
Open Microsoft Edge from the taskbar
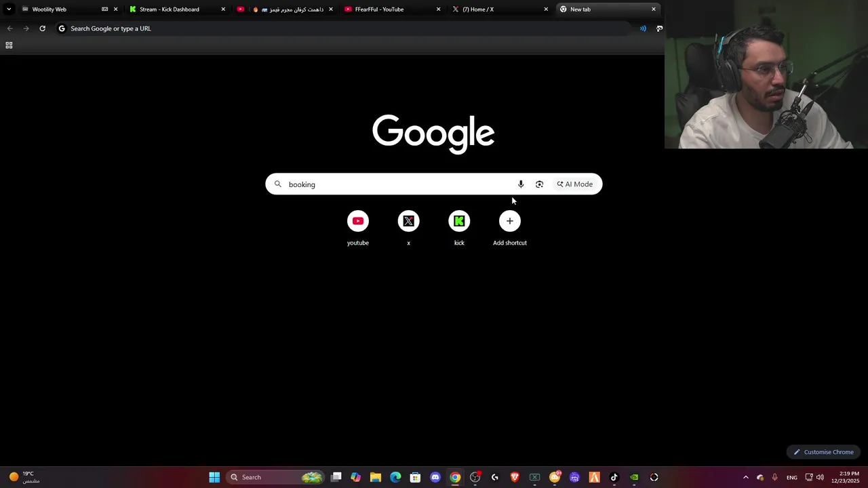[395, 477]
